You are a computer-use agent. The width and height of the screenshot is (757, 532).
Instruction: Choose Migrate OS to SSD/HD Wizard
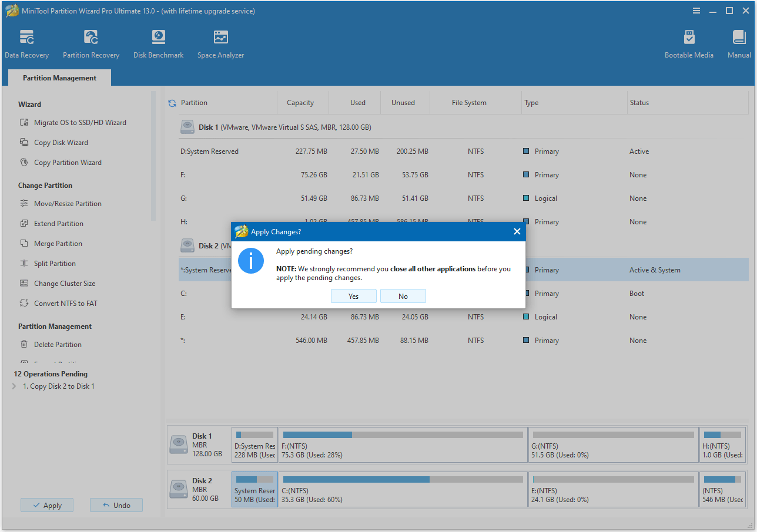[79, 123]
